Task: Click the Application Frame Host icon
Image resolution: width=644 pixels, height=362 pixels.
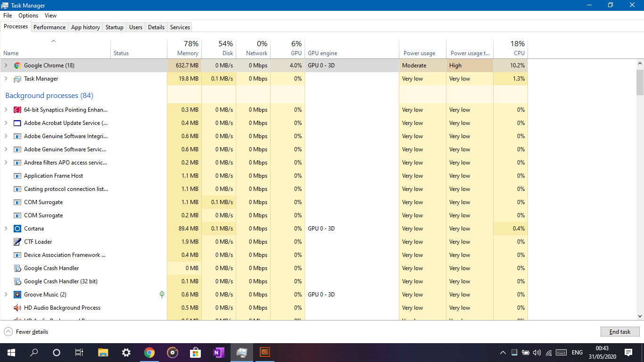Action: pos(17,176)
